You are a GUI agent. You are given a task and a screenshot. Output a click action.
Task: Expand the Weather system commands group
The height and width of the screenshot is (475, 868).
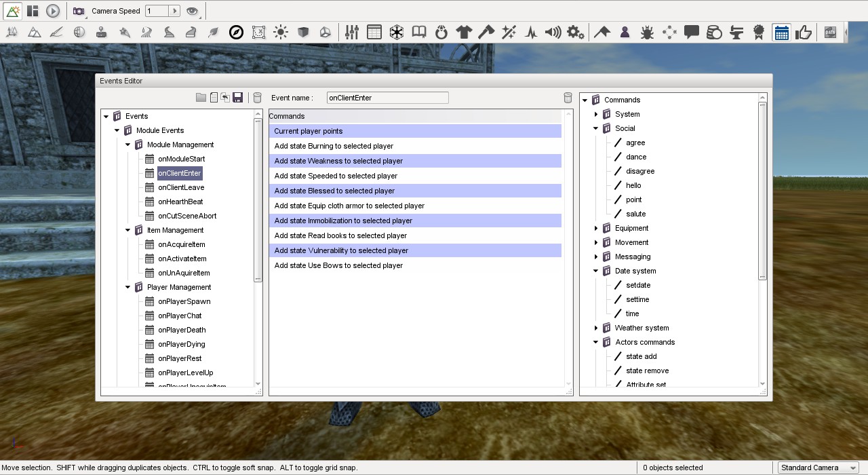(x=596, y=328)
